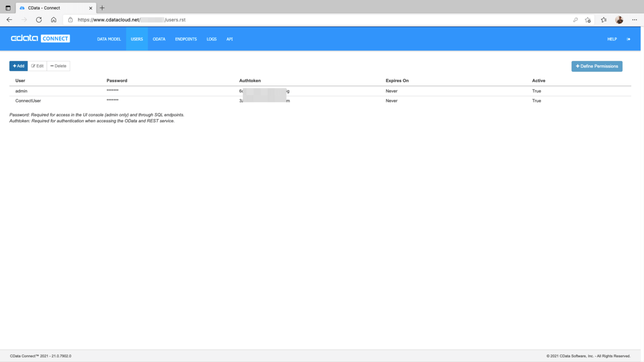This screenshot has height=362, width=644.
Task: View the LOGS page
Action: (211, 39)
